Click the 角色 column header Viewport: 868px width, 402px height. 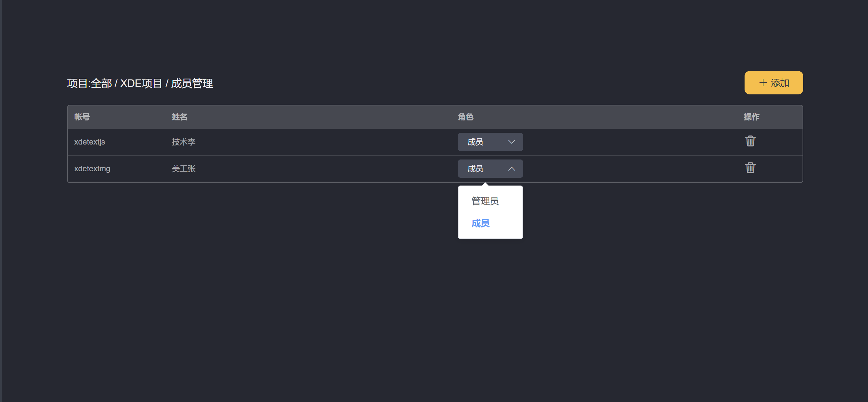pos(465,117)
